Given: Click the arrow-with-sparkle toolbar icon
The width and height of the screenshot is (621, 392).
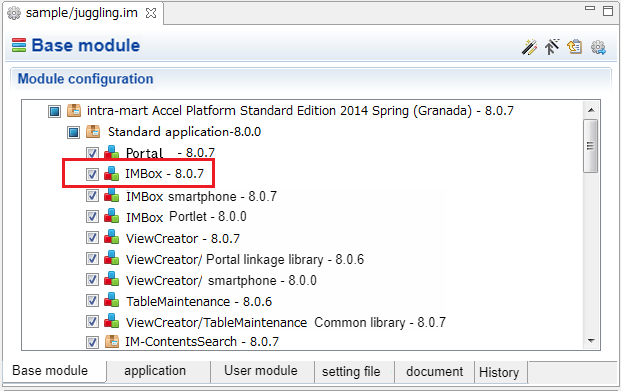Looking at the screenshot, I should 552,47.
